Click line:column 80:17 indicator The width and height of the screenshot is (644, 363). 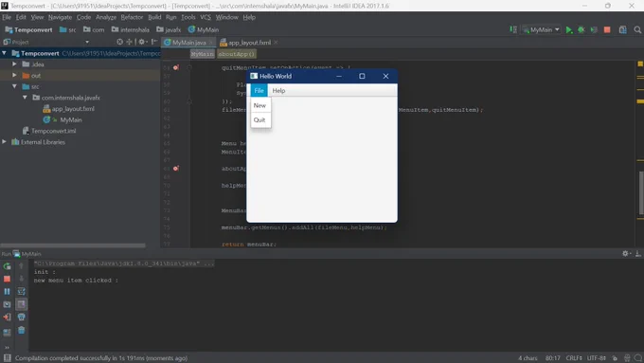coord(553,358)
